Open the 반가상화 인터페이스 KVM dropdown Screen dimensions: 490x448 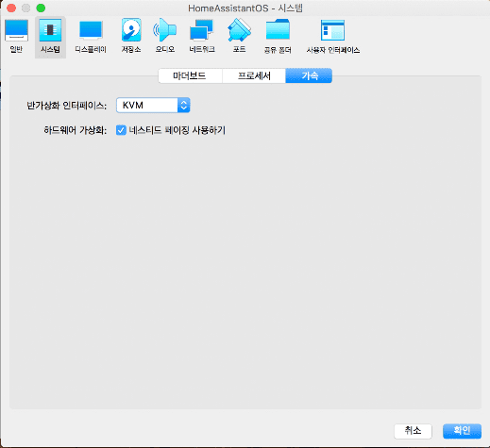pyautogui.click(x=153, y=105)
